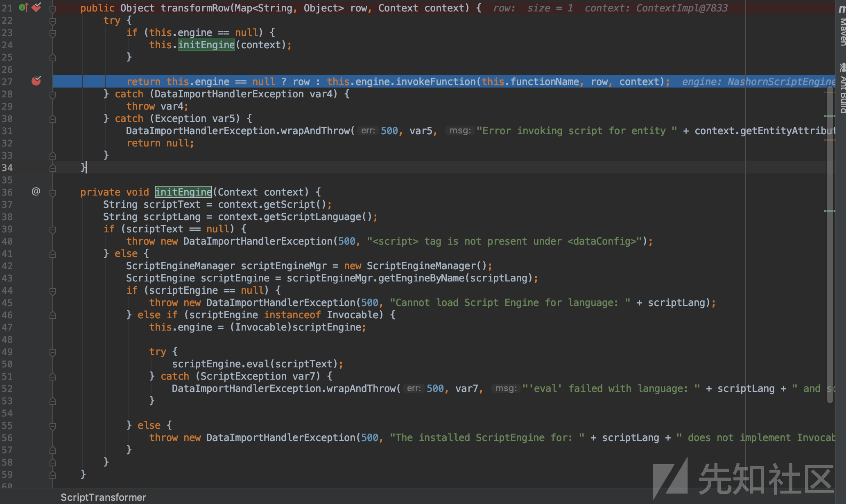The image size is (846, 504).
Task: Collapse the catch block on line 28
Action: coord(53,94)
